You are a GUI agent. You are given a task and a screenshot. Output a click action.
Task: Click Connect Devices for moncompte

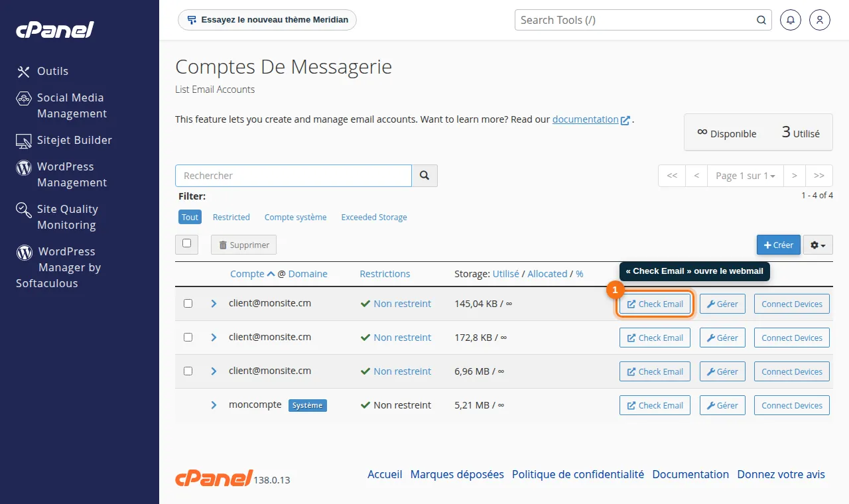[x=792, y=405]
